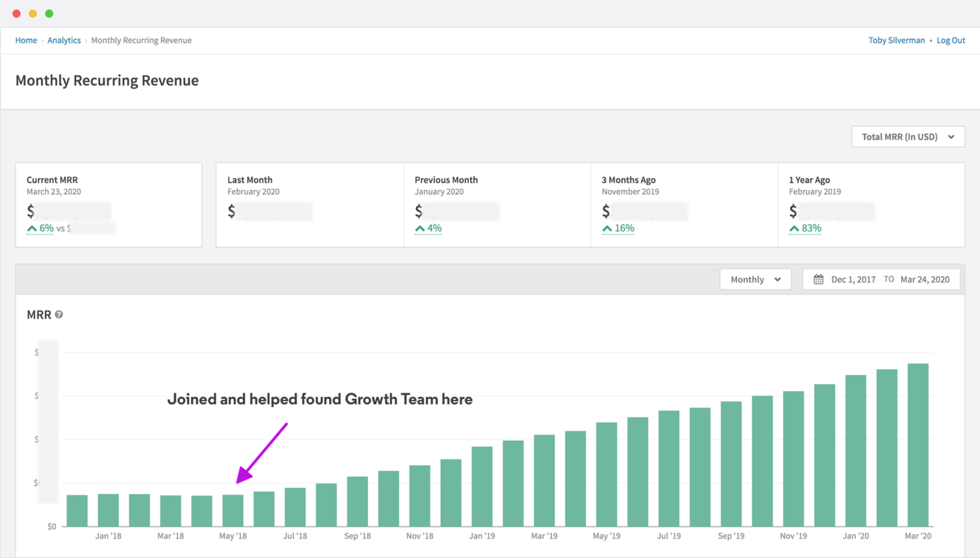
Task: Click the help icon next to MRR label
Action: click(59, 314)
